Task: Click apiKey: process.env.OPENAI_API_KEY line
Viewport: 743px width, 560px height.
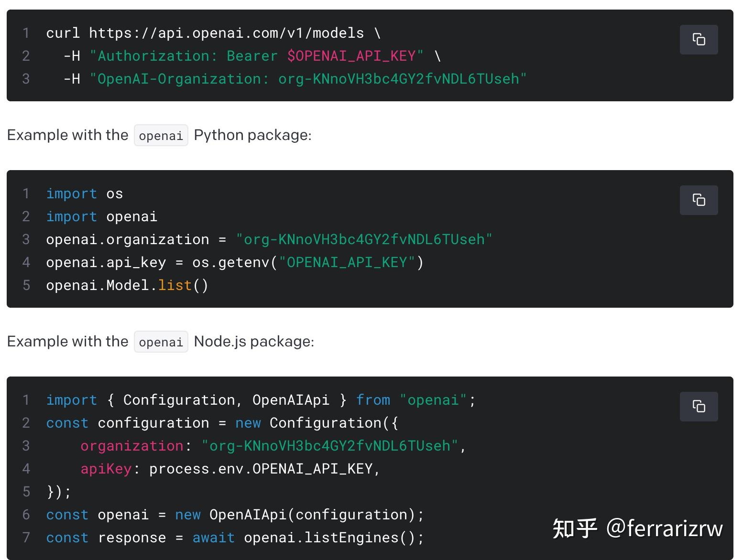Action: click(230, 469)
